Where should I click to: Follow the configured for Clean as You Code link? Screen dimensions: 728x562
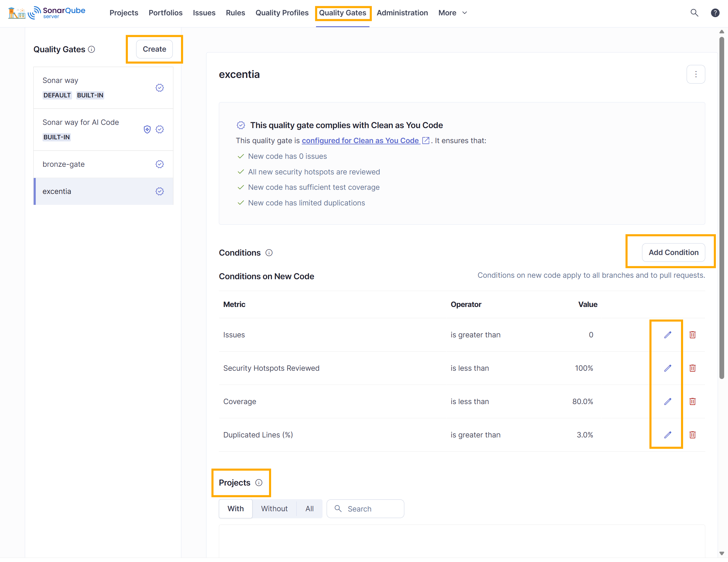tap(360, 140)
